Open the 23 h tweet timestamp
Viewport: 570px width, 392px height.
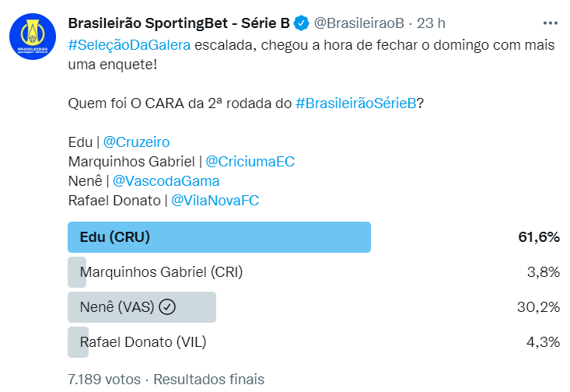click(x=432, y=23)
